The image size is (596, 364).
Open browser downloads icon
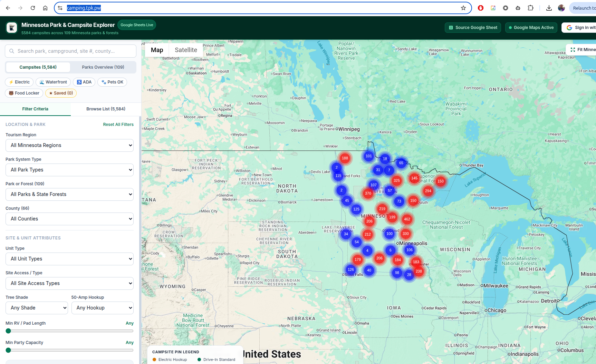point(549,8)
